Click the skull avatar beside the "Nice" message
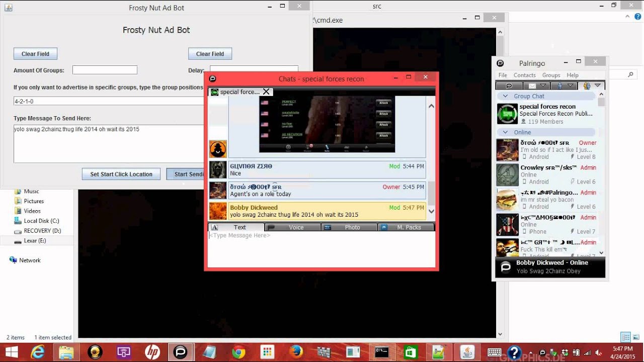The width and height of the screenshot is (644, 362). tap(218, 169)
